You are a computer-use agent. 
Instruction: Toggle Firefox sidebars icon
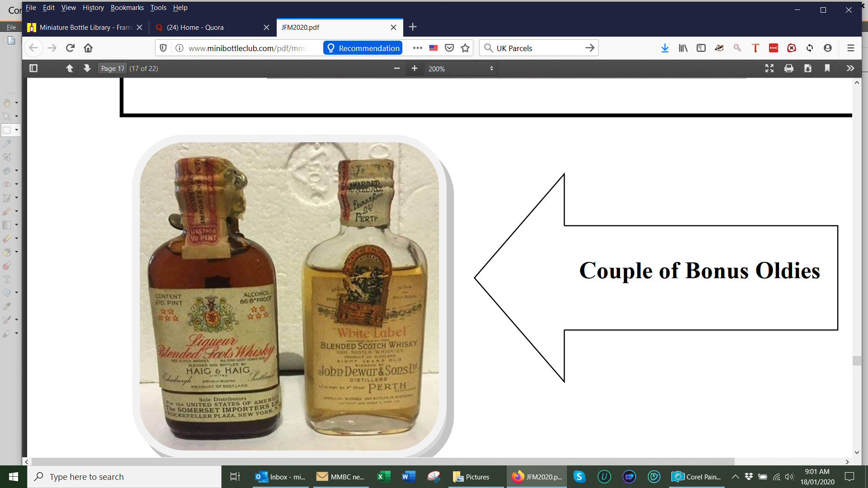point(701,48)
